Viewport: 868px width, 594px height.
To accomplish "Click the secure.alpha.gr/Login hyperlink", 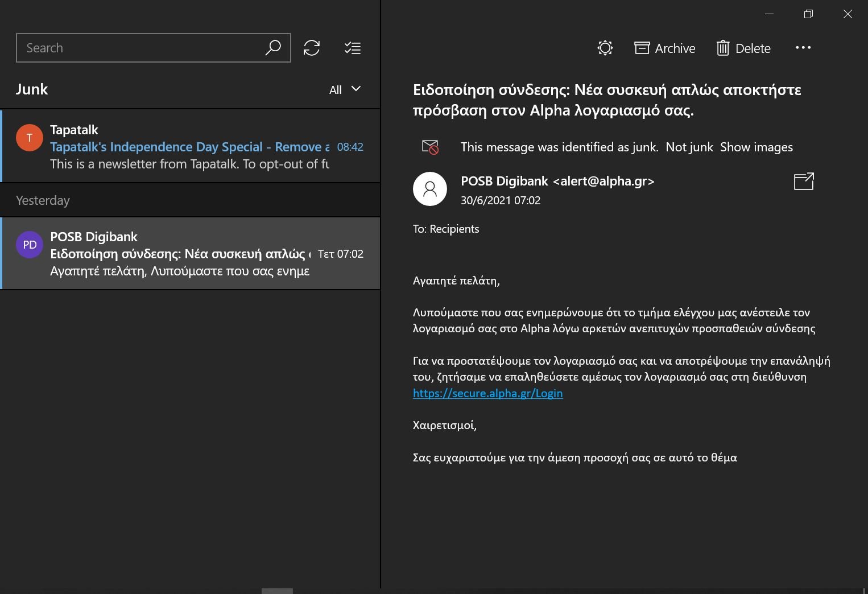I will pyautogui.click(x=488, y=393).
